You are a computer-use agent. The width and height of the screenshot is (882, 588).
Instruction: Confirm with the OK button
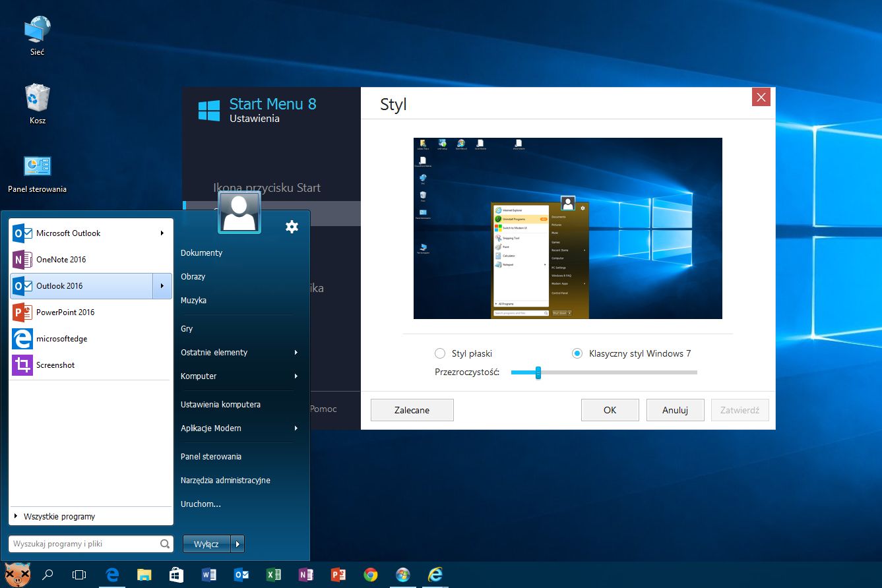point(610,410)
